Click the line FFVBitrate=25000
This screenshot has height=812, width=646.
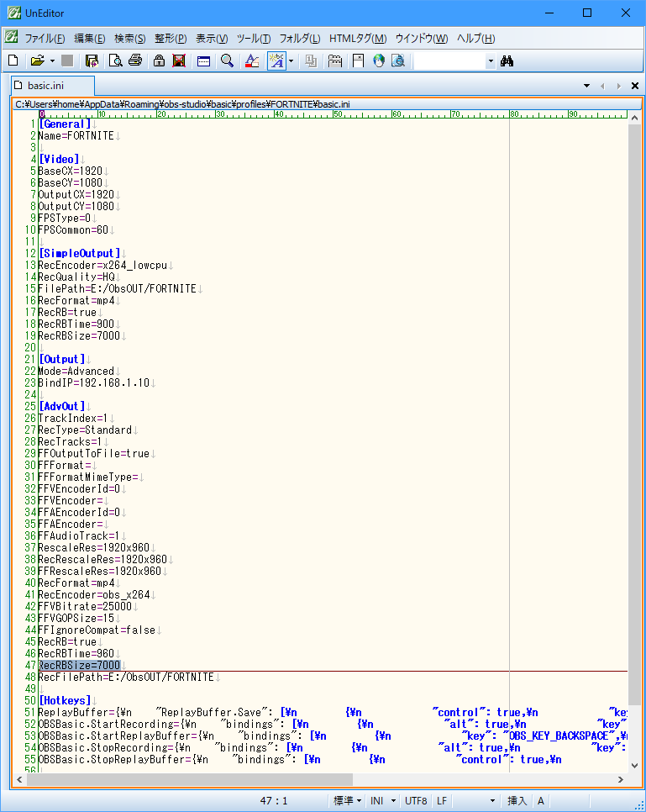click(85, 606)
